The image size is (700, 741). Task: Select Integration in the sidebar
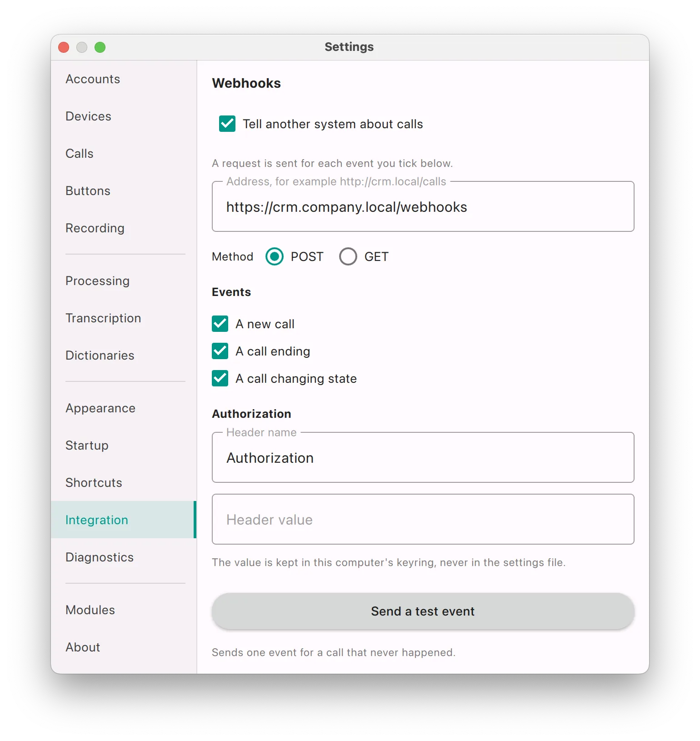click(x=123, y=520)
